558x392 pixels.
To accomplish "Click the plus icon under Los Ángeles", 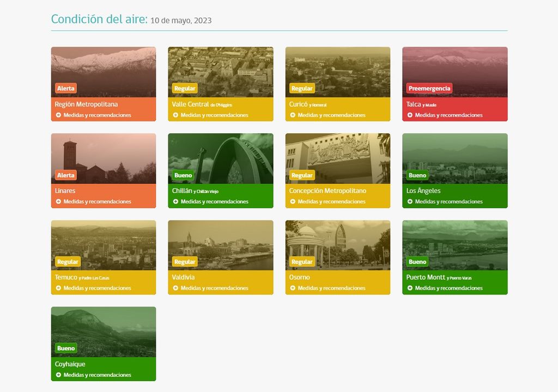I will coord(410,201).
